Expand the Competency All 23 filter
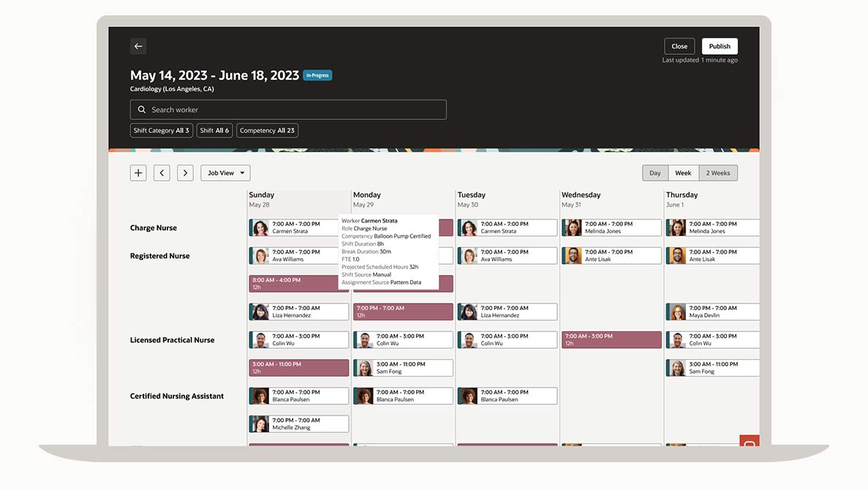The image size is (868, 490). (x=267, y=131)
